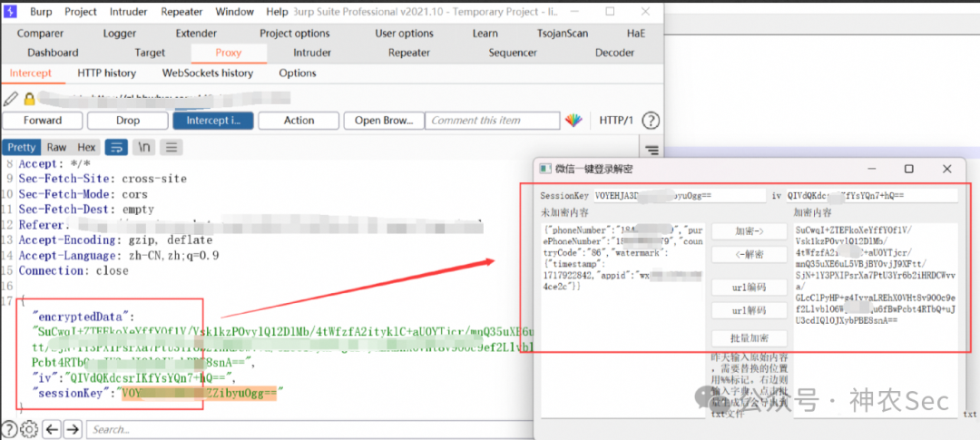Screen dimensions: 980x440
Task: Open the Inspector panel lines icon
Action: coord(652,150)
